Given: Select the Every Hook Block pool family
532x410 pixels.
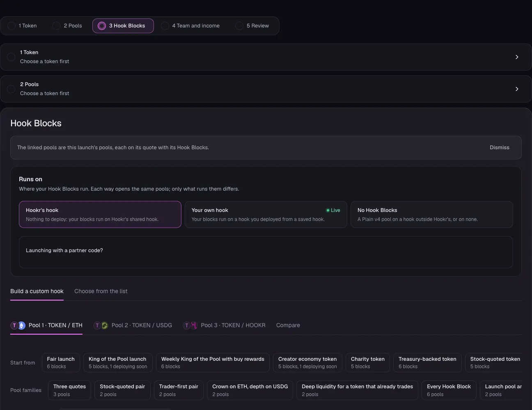Looking at the screenshot, I should pyautogui.click(x=449, y=390).
